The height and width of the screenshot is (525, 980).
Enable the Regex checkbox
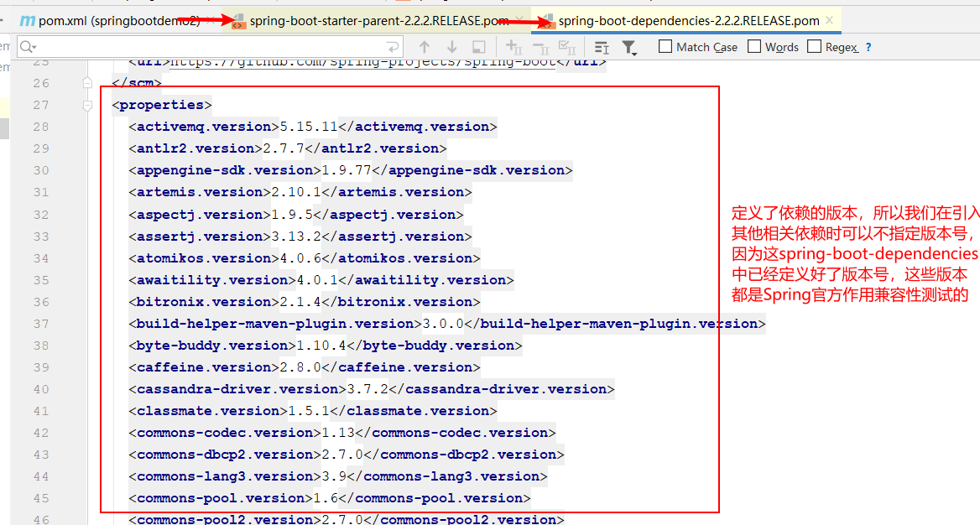point(815,46)
